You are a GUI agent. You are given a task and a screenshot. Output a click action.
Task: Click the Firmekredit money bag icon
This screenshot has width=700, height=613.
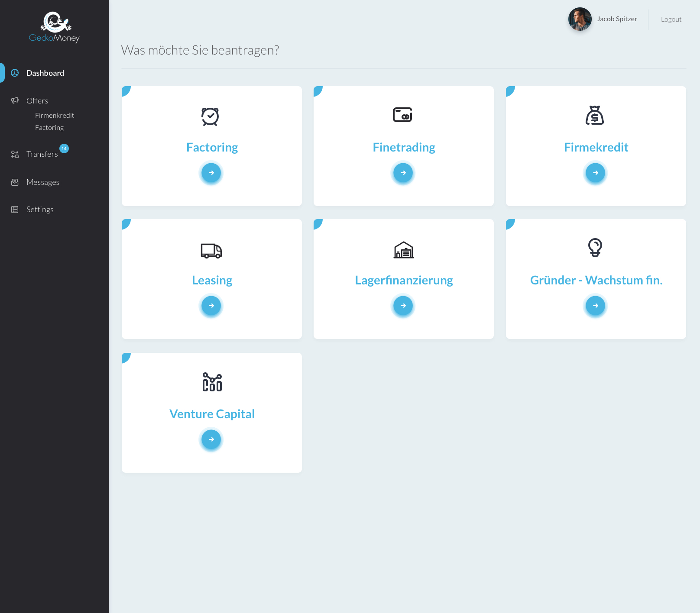[595, 115]
